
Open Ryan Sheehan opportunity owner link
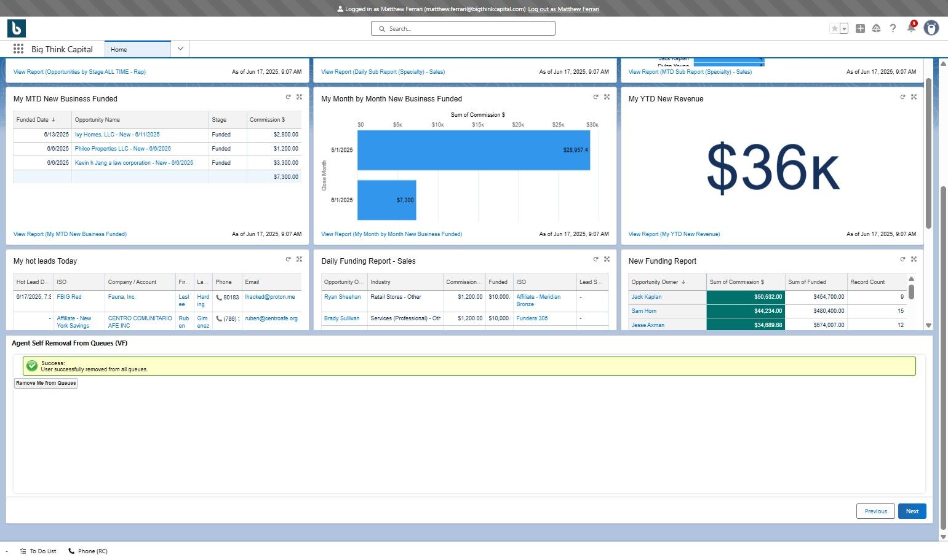[x=343, y=297]
